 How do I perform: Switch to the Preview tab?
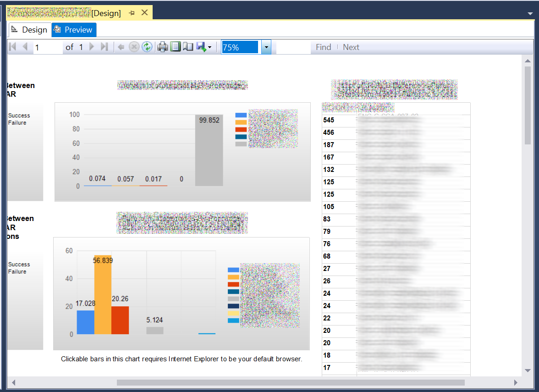click(74, 30)
